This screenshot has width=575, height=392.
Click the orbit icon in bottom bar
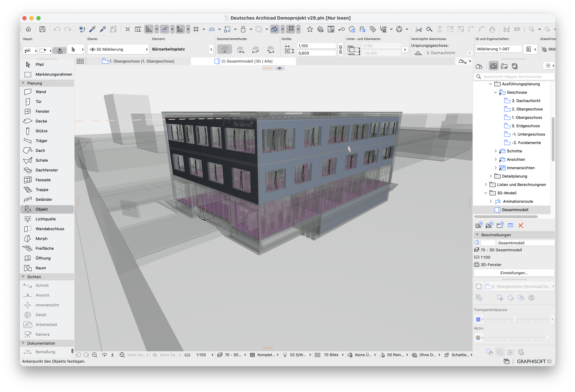pos(104,355)
